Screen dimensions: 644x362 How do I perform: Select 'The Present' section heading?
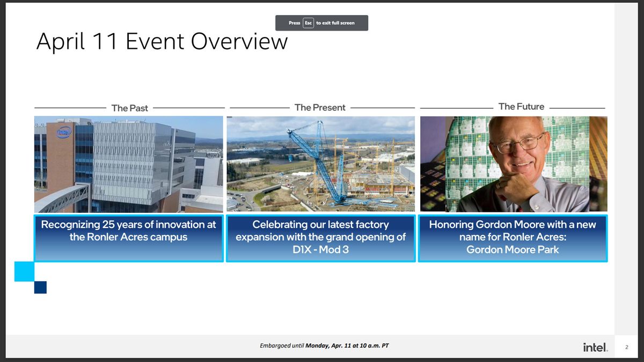coord(320,107)
